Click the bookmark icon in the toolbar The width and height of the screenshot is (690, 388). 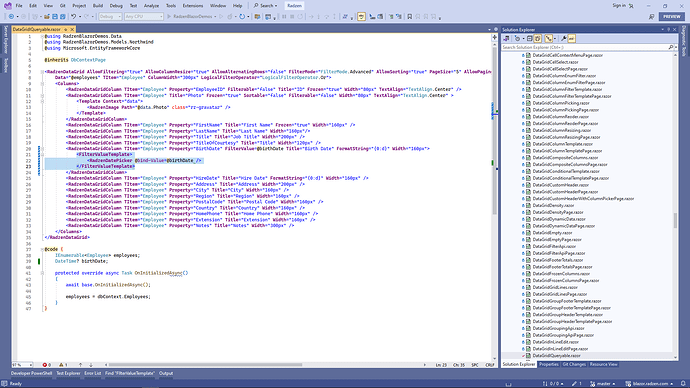(410, 17)
